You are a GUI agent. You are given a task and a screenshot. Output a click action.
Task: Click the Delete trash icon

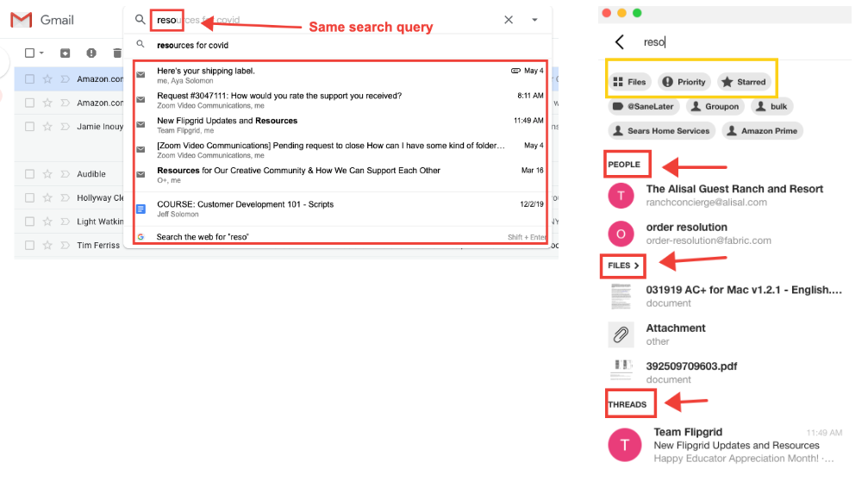[117, 53]
